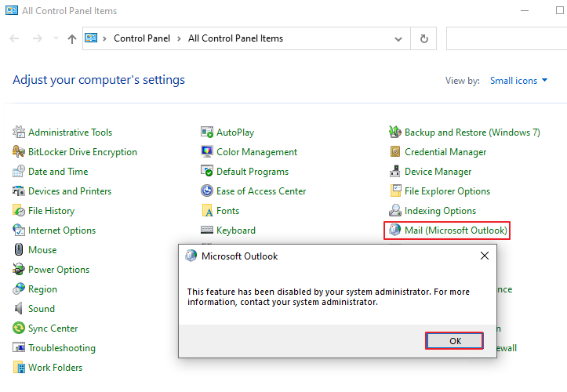Click the File History icon
The width and height of the screenshot is (567, 392).
19,210
